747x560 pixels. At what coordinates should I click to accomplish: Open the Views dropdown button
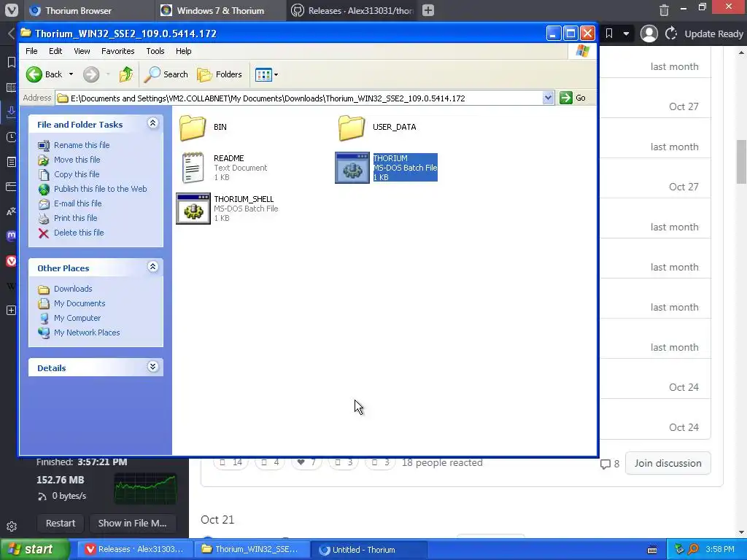click(x=266, y=74)
